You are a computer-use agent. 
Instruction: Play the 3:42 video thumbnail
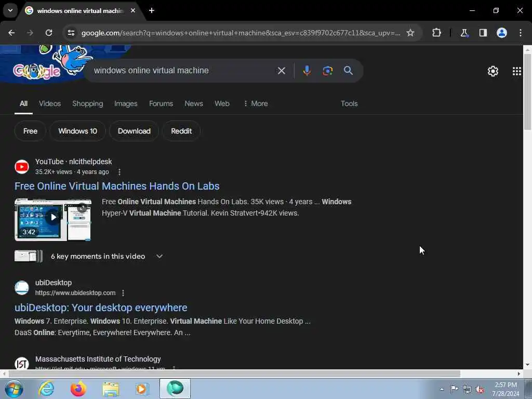coord(53,220)
